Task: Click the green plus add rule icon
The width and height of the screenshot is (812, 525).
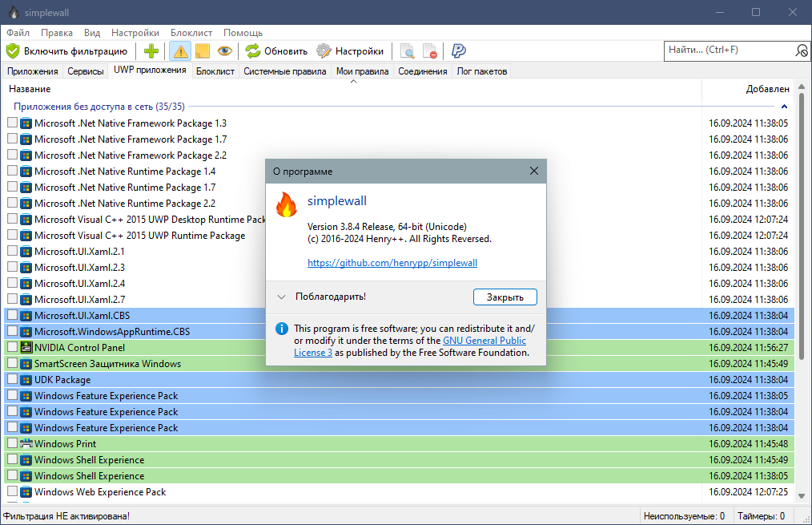Action: click(x=151, y=50)
